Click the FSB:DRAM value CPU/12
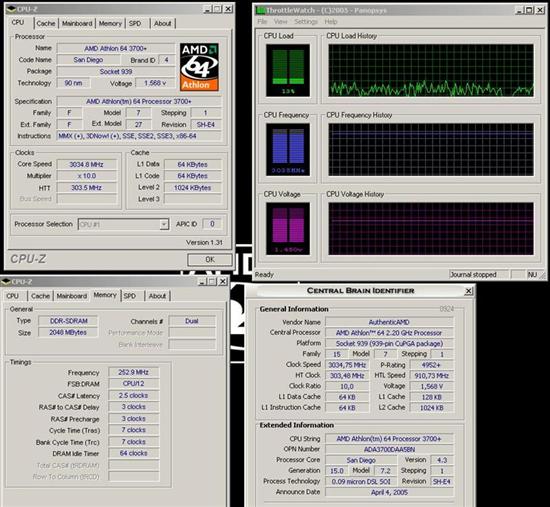550x507 pixels. coord(134,384)
